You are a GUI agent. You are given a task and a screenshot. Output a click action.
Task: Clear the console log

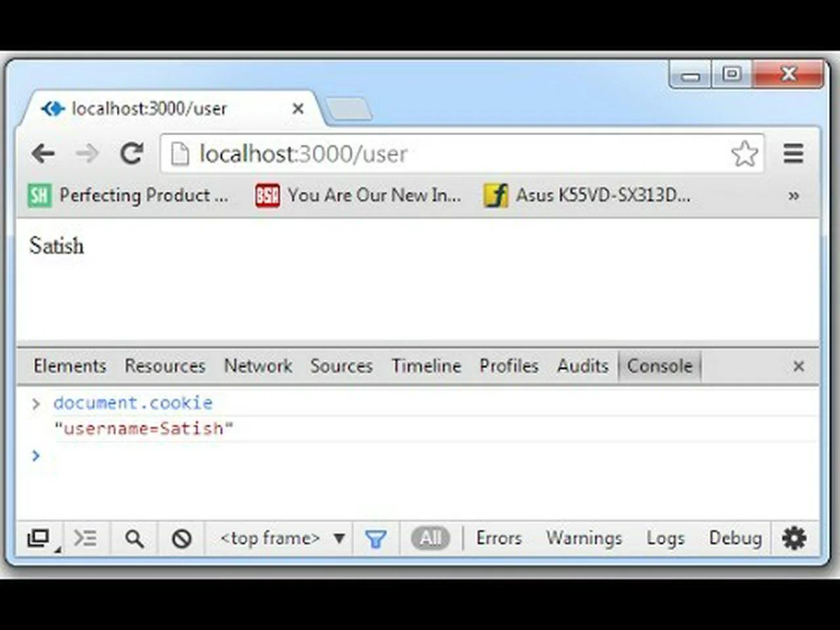(x=182, y=539)
